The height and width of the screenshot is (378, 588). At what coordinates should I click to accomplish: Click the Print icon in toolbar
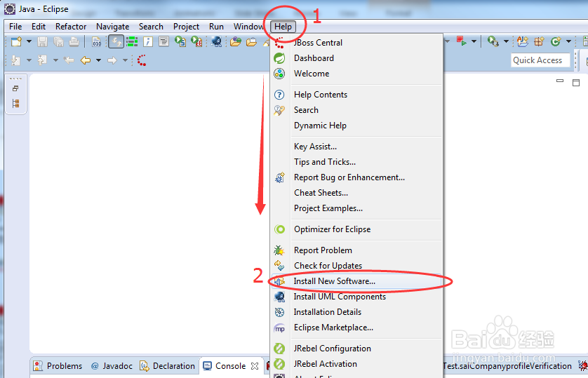[74, 41]
